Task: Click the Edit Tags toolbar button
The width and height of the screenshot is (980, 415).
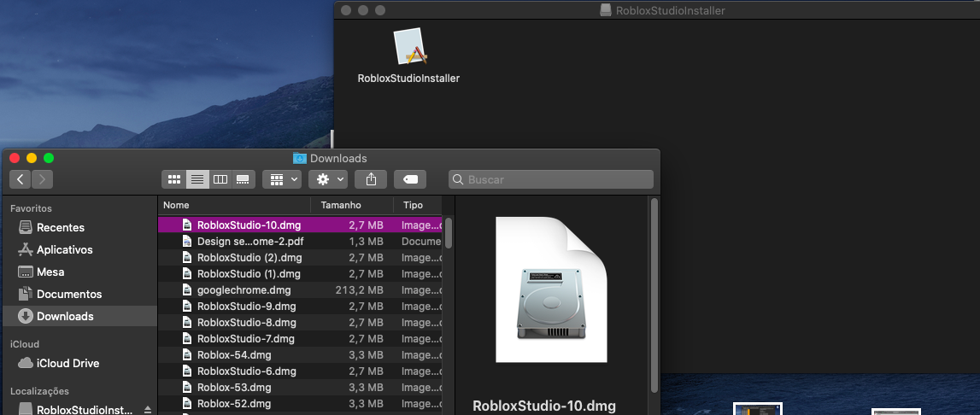Action: pos(411,179)
